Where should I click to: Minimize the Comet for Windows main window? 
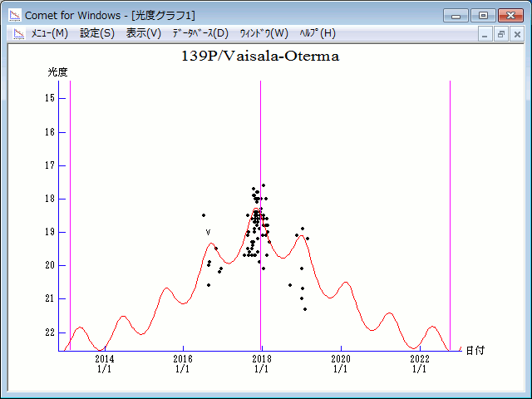click(x=456, y=16)
